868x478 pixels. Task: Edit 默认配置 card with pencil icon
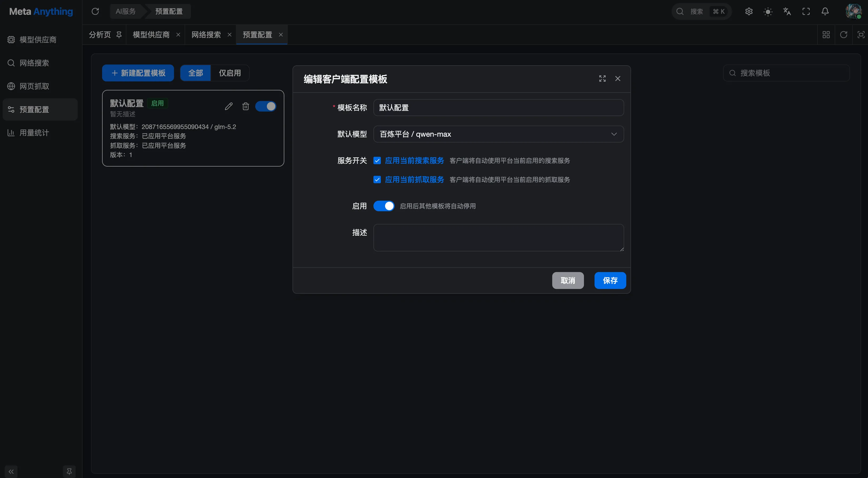229,107
